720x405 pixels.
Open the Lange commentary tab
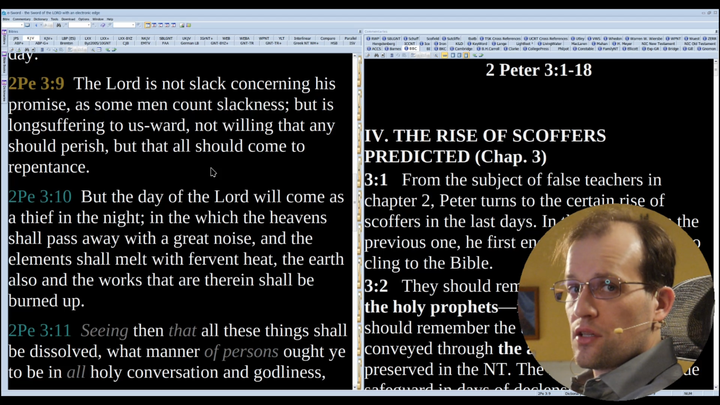501,44
